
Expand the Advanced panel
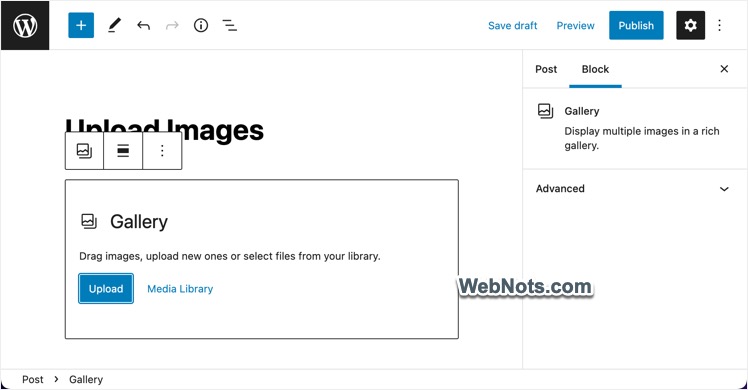pyautogui.click(x=633, y=189)
